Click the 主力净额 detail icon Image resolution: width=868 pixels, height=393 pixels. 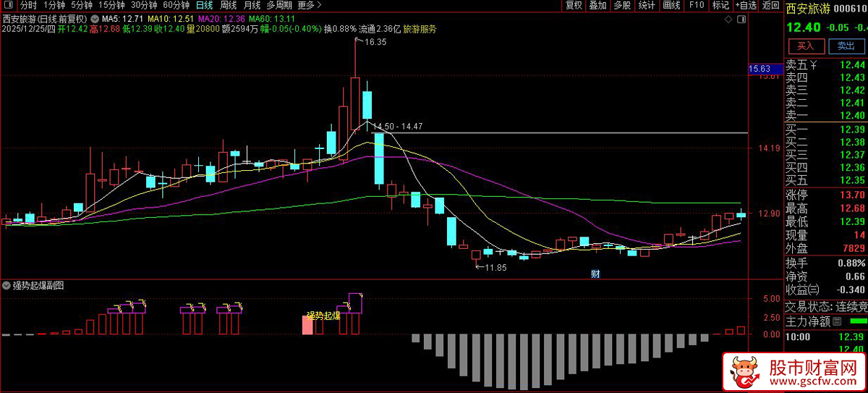click(836, 321)
